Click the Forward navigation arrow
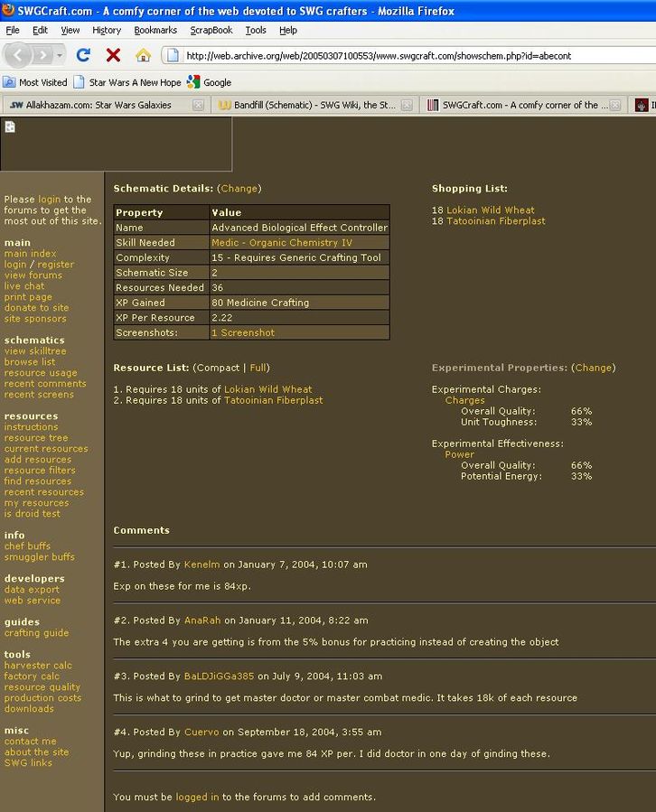The height and width of the screenshot is (812, 656). point(43,55)
